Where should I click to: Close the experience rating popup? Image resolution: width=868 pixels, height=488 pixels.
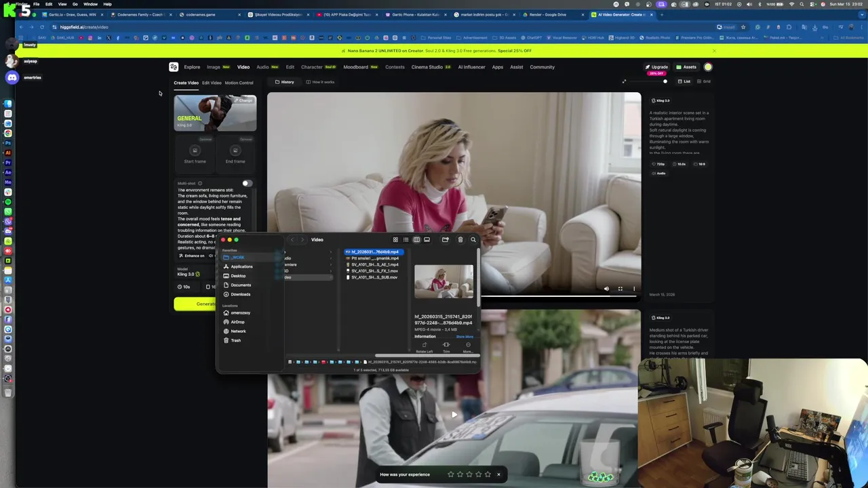498,474
